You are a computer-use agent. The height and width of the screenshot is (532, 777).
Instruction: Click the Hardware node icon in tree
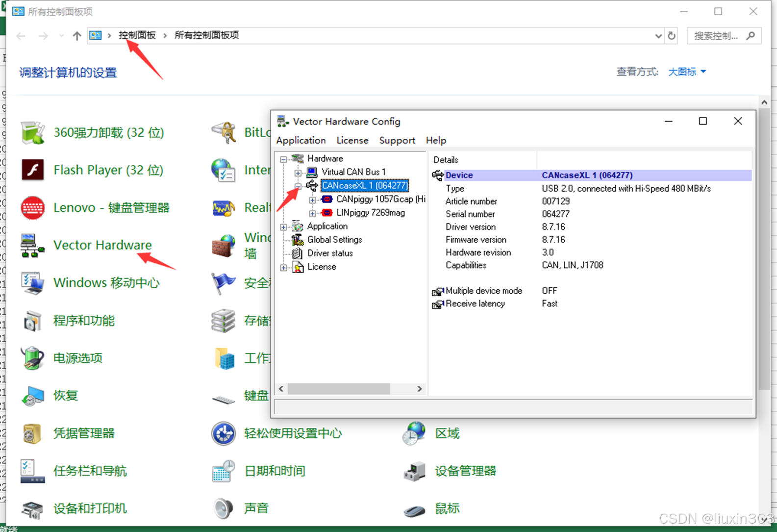click(298, 158)
